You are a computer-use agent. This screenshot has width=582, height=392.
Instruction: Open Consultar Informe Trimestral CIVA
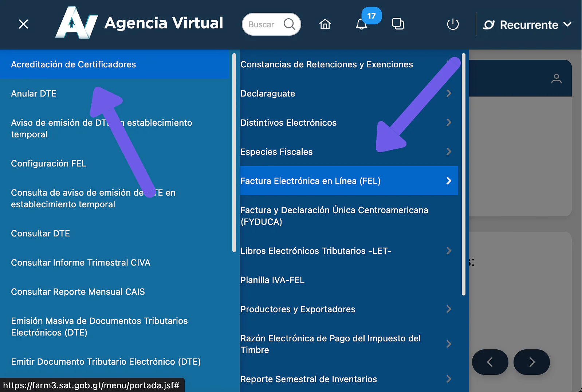point(114,262)
